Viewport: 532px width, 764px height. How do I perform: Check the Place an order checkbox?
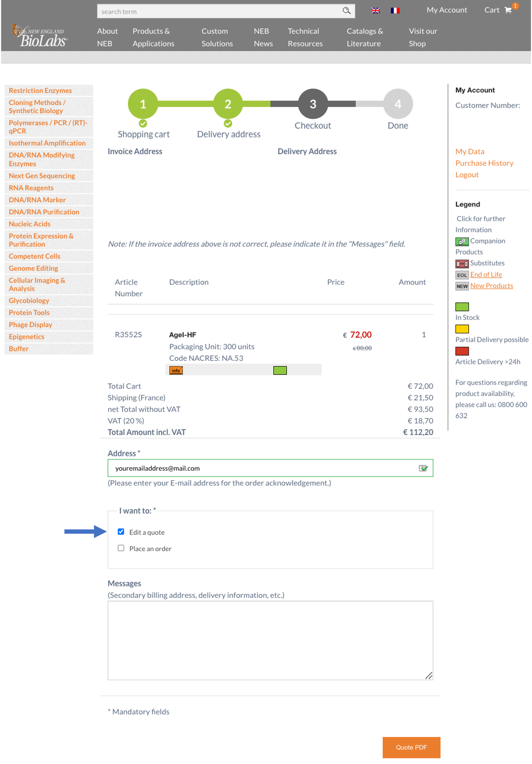[121, 548]
